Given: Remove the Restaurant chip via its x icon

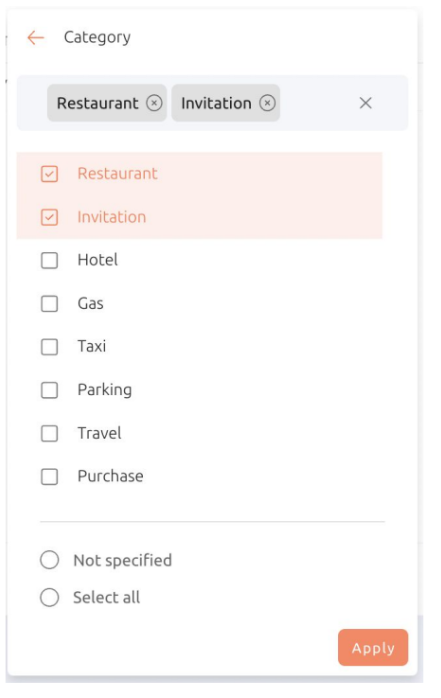Looking at the screenshot, I should pos(154,103).
